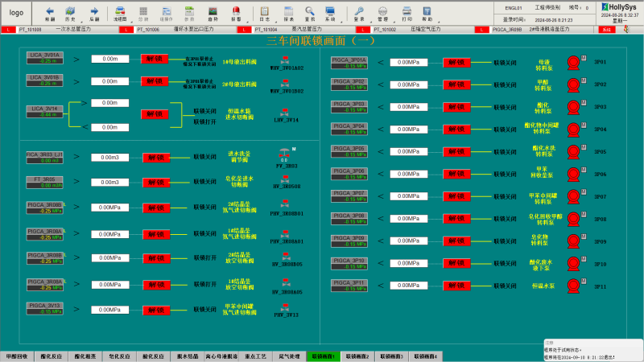Image resolution: width=644 pixels, height=362 pixels.
Task: Select pump icon 3P04
Action: (x=573, y=130)
